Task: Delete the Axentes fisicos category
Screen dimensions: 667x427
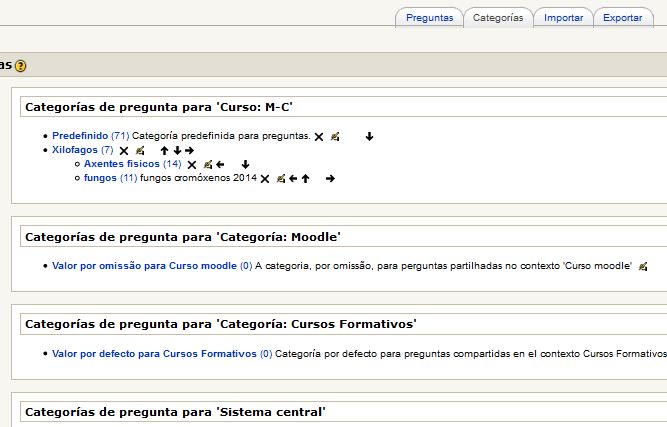Action: pyautogui.click(x=192, y=165)
